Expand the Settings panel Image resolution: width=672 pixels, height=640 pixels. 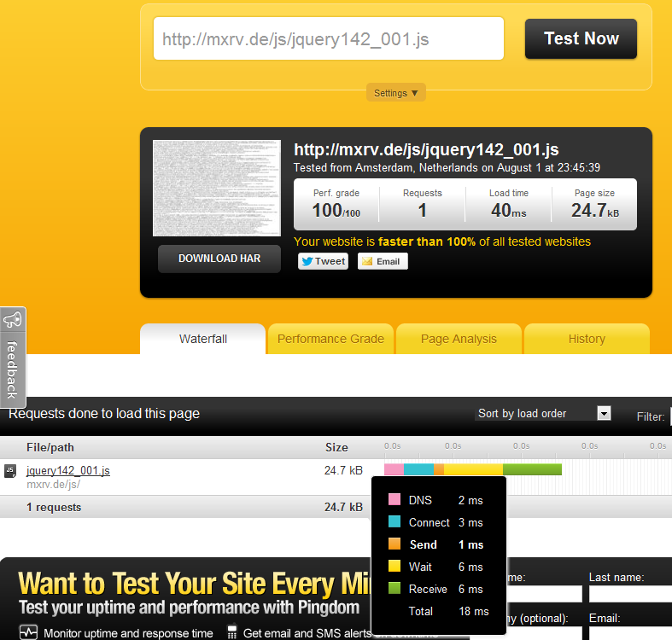point(395,93)
